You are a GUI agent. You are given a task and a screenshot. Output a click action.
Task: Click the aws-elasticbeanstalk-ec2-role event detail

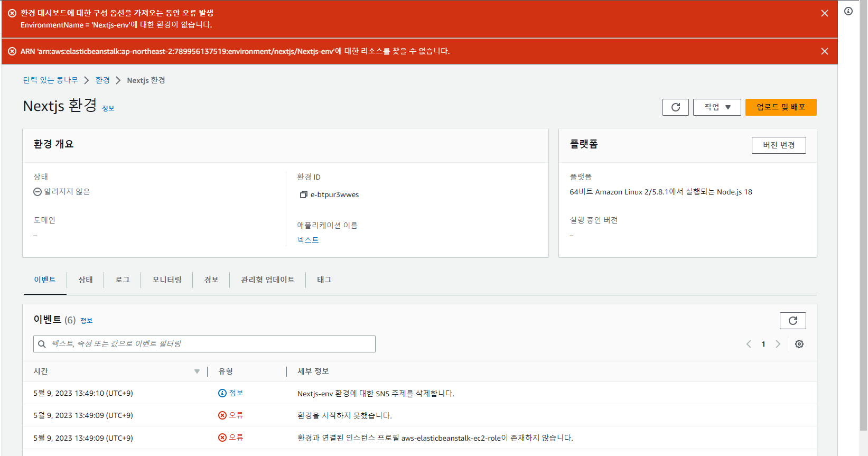point(435,438)
